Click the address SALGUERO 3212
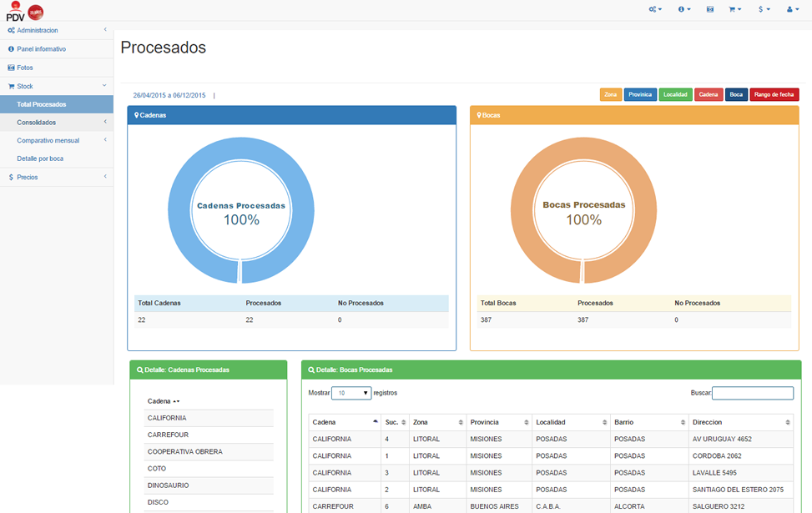This screenshot has width=812, height=513. (x=719, y=506)
